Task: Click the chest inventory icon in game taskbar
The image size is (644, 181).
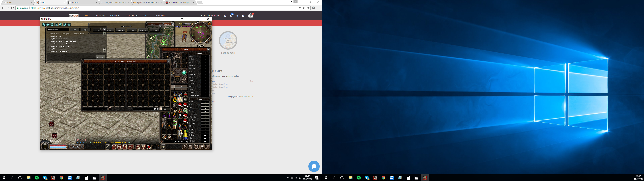Action: point(196,147)
